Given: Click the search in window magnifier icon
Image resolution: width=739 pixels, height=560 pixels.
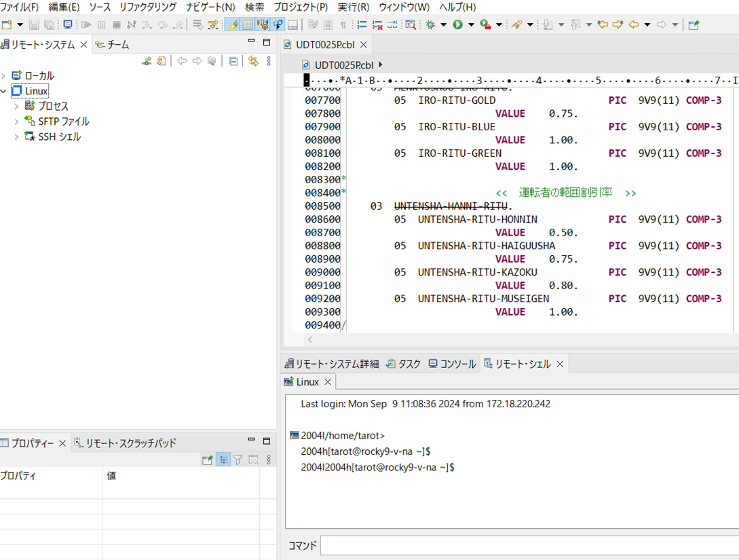Looking at the screenshot, I should pos(411,24).
